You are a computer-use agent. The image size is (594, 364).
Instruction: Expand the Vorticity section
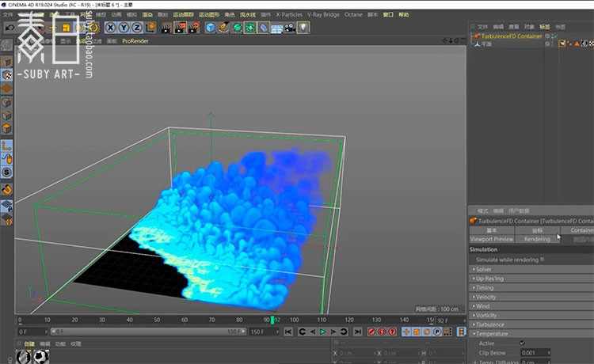pos(532,316)
